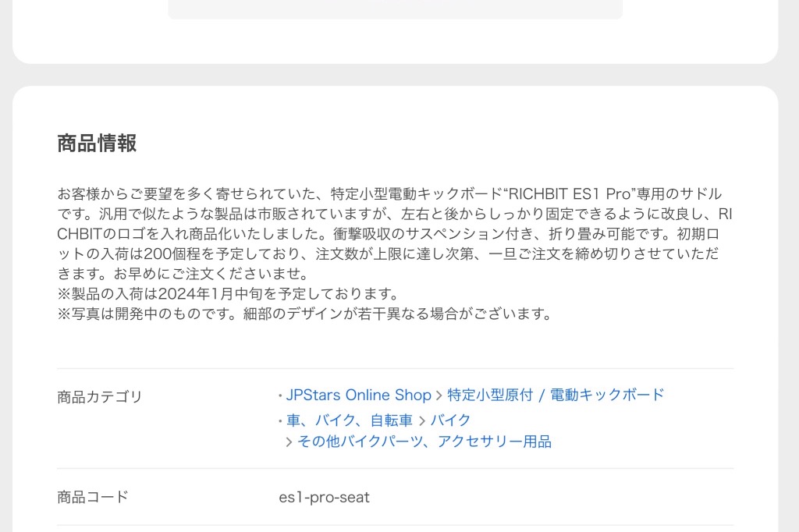Click the grey box at page top

point(396,9)
